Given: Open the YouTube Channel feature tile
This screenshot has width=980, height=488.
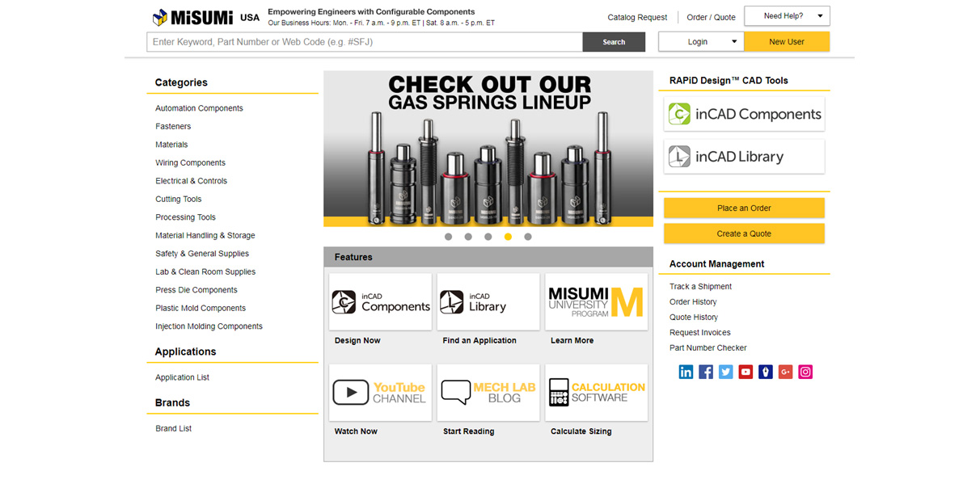Looking at the screenshot, I should (x=380, y=393).
